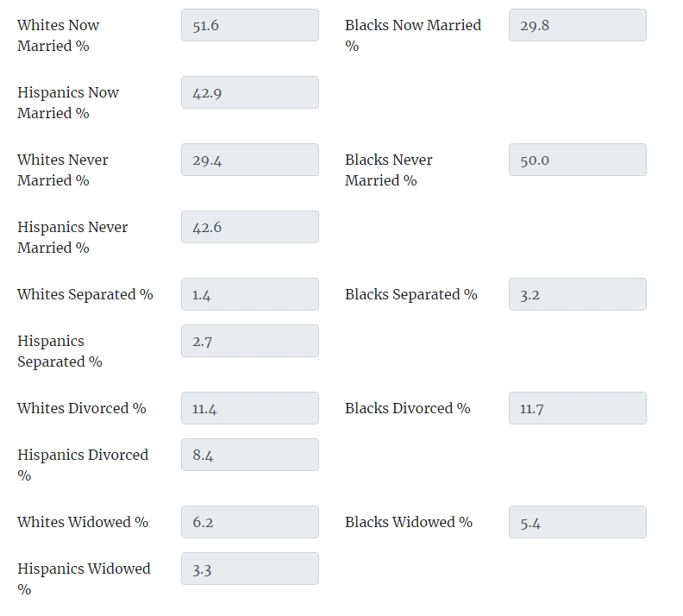Click the Blacks Divorced % input showing 11.7

[577, 408]
